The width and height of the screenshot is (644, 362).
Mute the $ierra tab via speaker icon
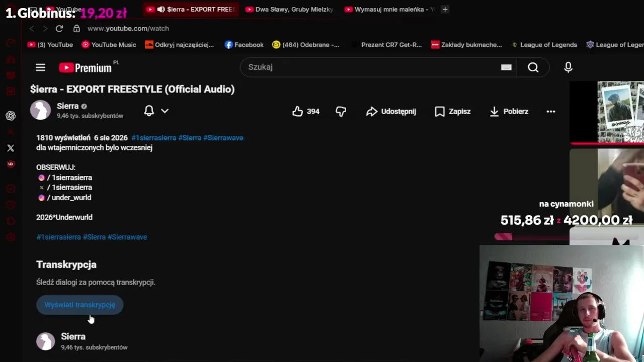point(161,9)
